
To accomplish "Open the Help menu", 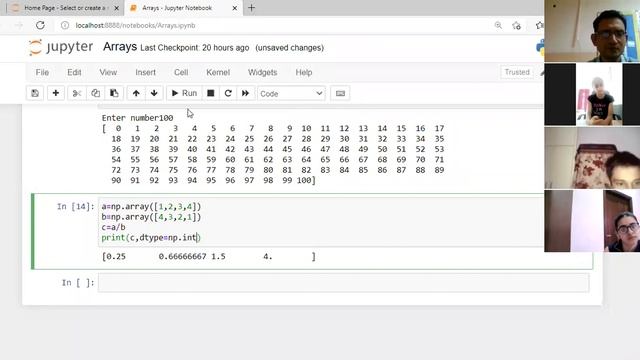I will click(x=304, y=72).
